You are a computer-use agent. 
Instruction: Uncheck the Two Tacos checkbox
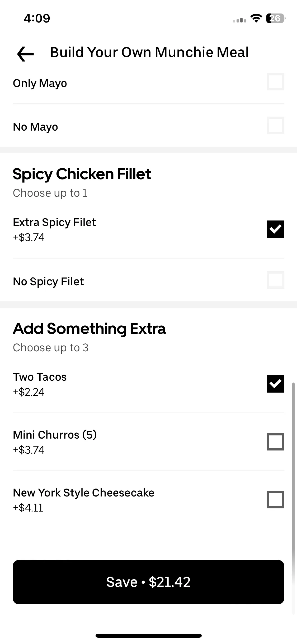pos(275,384)
